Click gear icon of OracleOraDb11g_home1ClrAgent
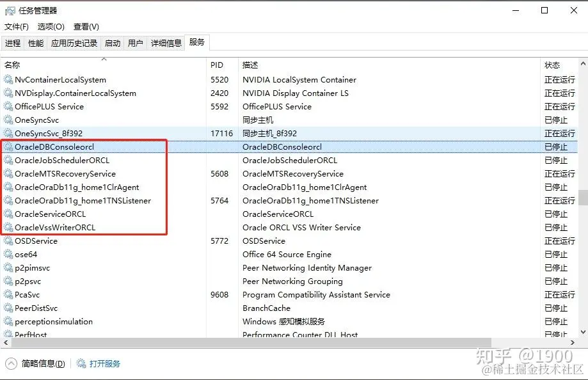 coord(8,187)
